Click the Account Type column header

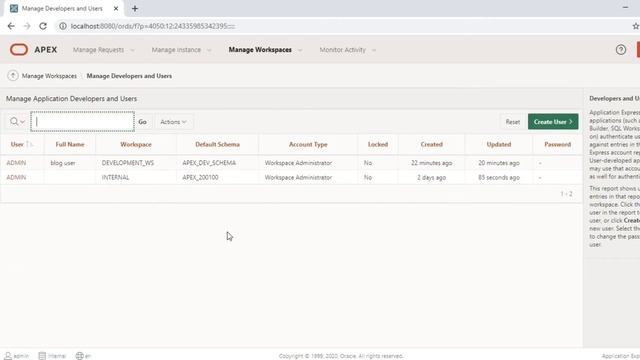(308, 144)
